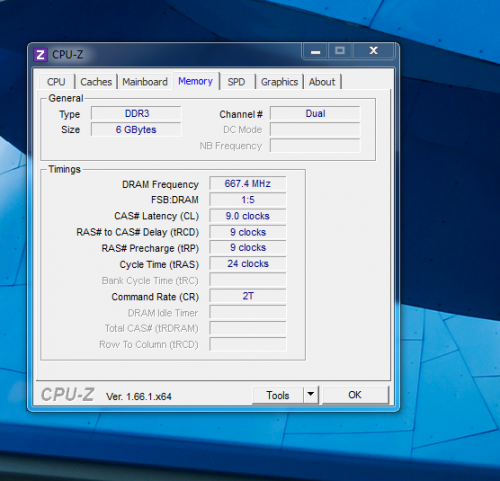
Task: Select the 6 GBytes size field
Action: (x=136, y=130)
